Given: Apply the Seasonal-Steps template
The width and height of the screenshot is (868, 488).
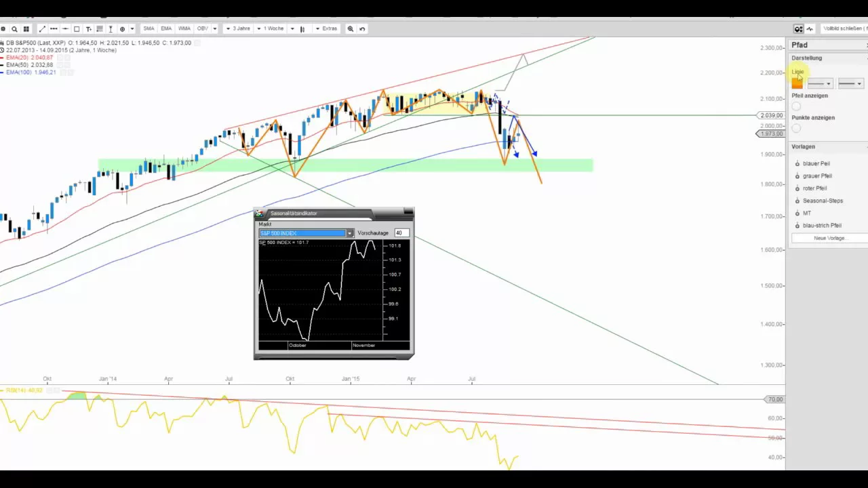Looking at the screenshot, I should coord(823,201).
